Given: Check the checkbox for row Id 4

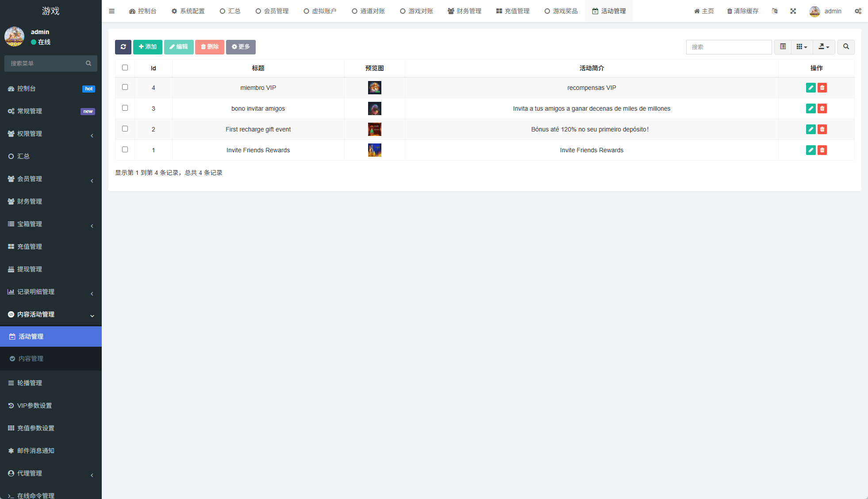Looking at the screenshot, I should 125,87.
